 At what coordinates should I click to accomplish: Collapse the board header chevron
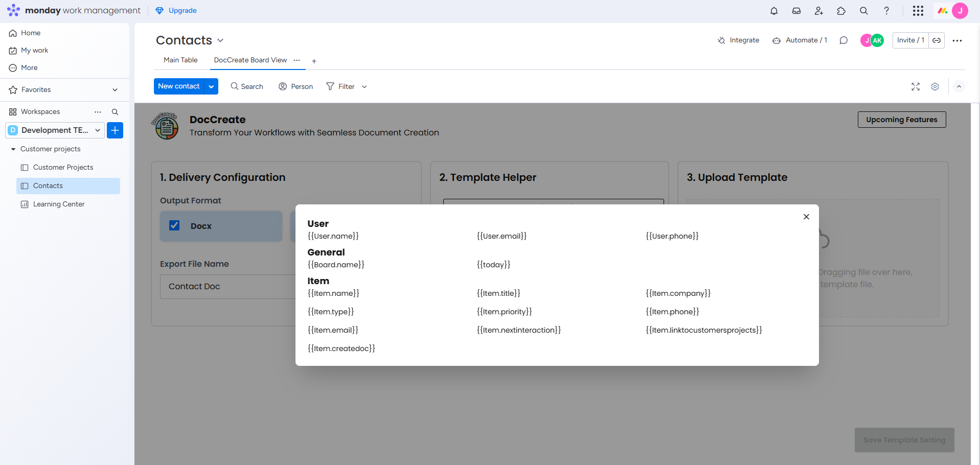[959, 87]
